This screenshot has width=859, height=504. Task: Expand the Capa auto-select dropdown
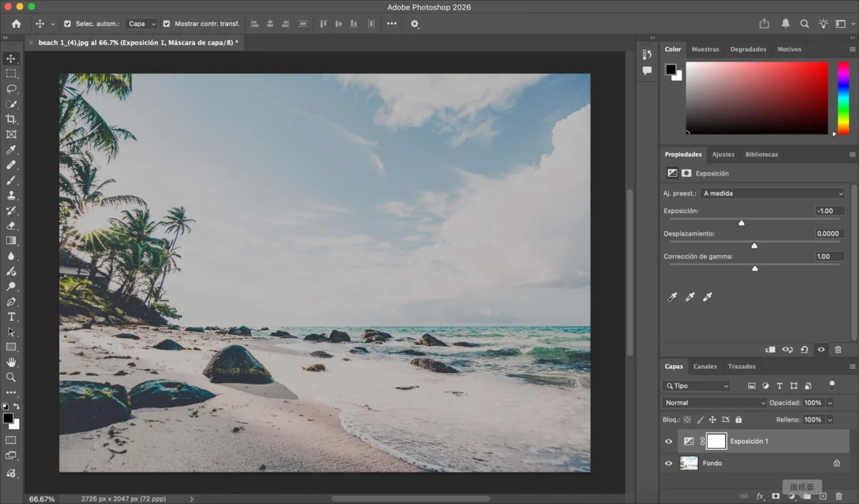coord(141,24)
